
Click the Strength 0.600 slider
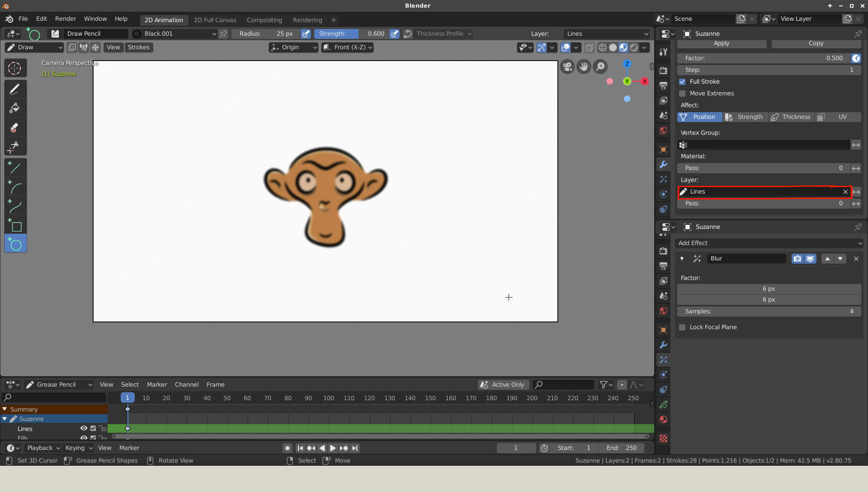(351, 34)
